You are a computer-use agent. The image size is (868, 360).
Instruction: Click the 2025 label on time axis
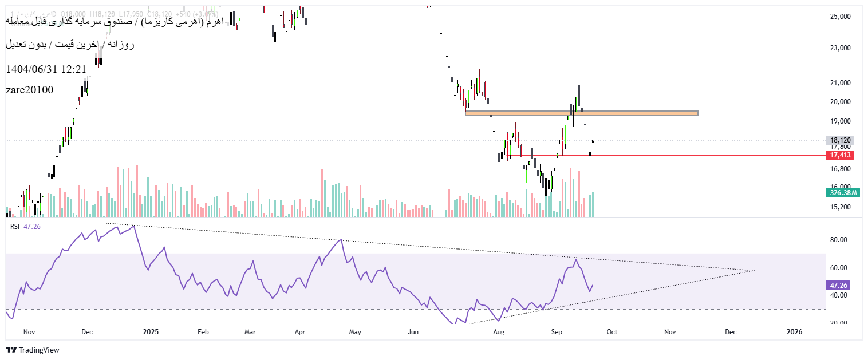[150, 332]
